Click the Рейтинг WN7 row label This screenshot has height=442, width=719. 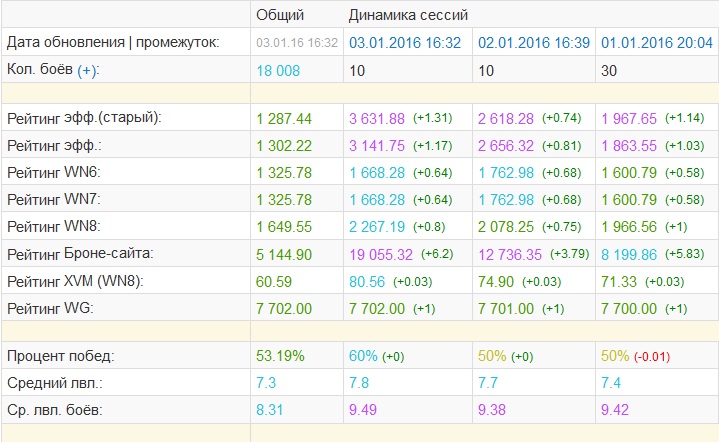click(x=54, y=199)
